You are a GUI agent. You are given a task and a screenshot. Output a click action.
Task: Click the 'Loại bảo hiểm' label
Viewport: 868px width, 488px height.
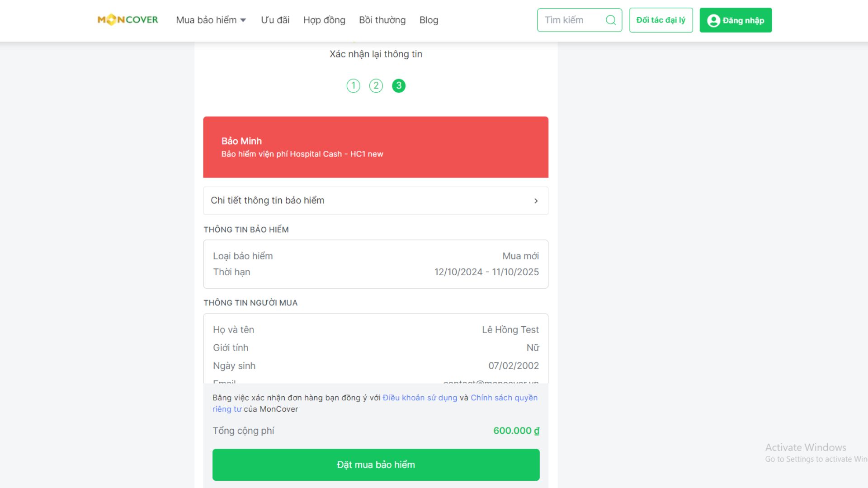coord(243,256)
